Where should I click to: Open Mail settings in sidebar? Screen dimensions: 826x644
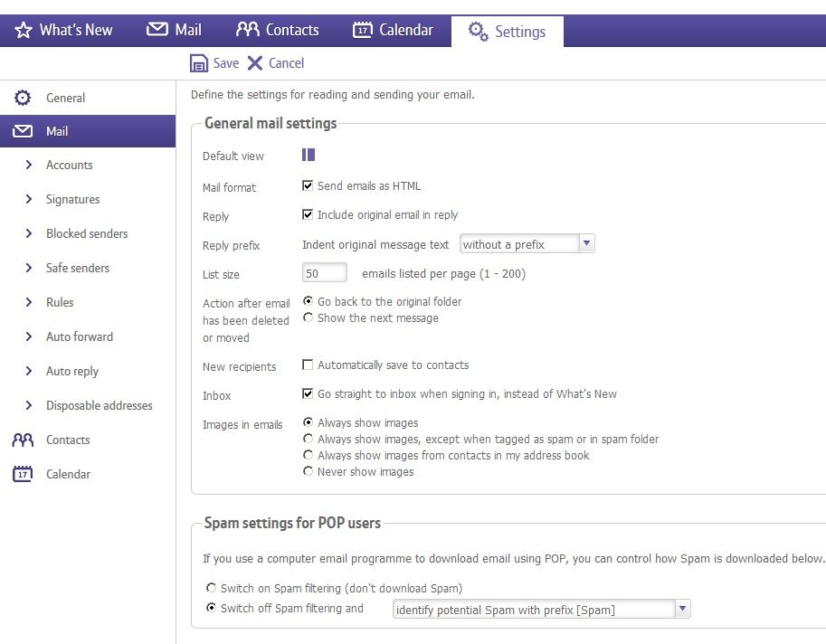(x=88, y=131)
